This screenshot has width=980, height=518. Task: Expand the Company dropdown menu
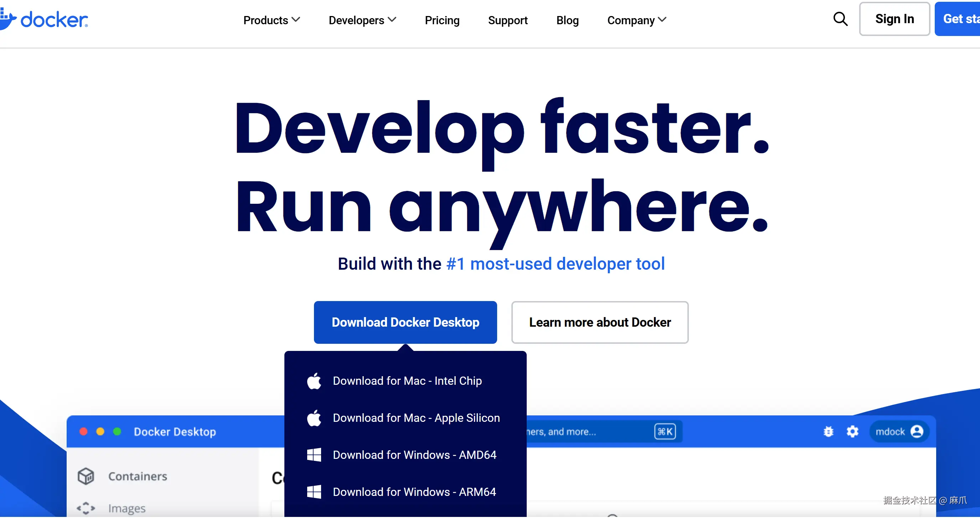click(x=636, y=20)
